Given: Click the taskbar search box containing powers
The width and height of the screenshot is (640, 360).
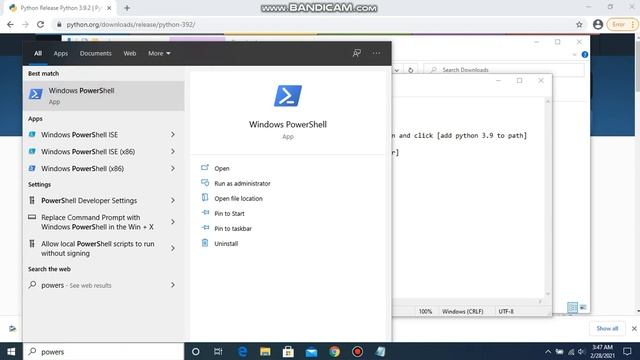Looking at the screenshot, I should 104,351.
